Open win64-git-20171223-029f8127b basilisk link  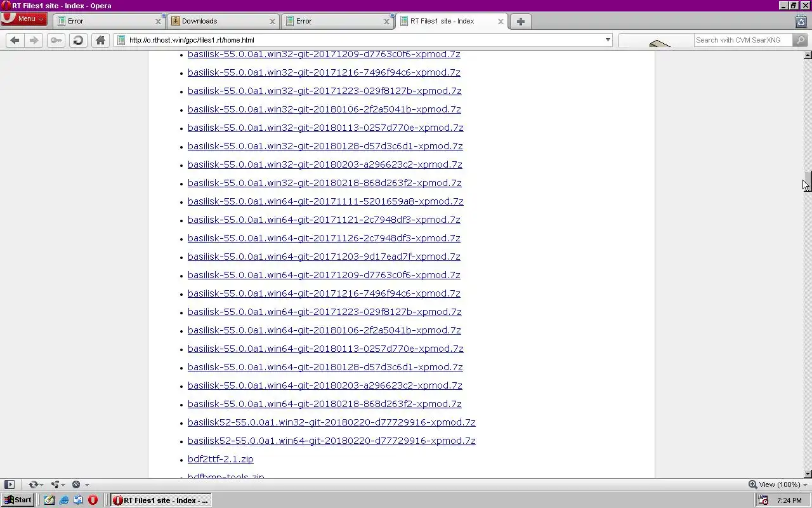coord(325,312)
